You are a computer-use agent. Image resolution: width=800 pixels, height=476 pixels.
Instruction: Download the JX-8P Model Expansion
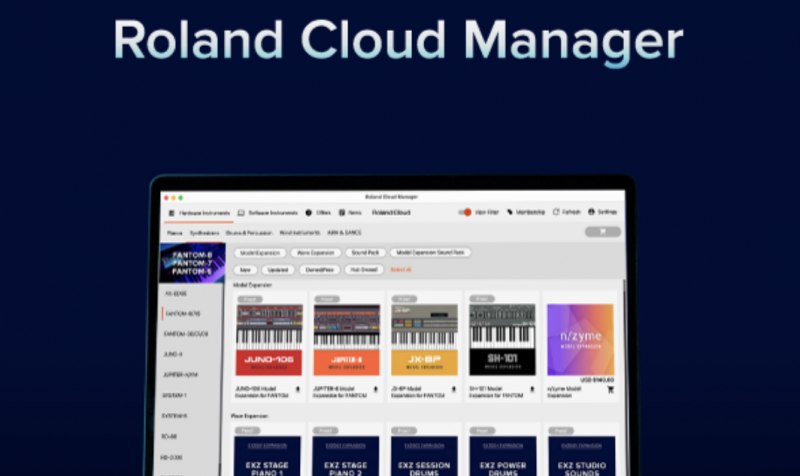454,389
